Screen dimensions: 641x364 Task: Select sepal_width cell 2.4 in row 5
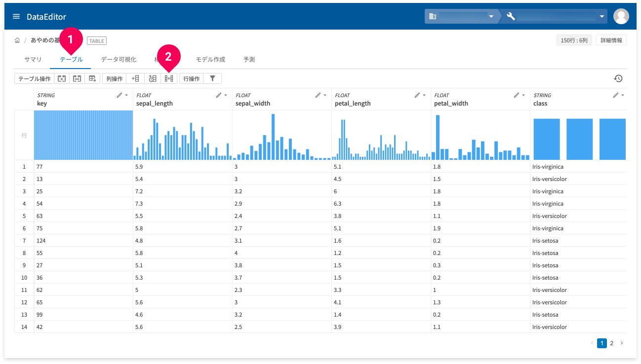click(x=282, y=216)
